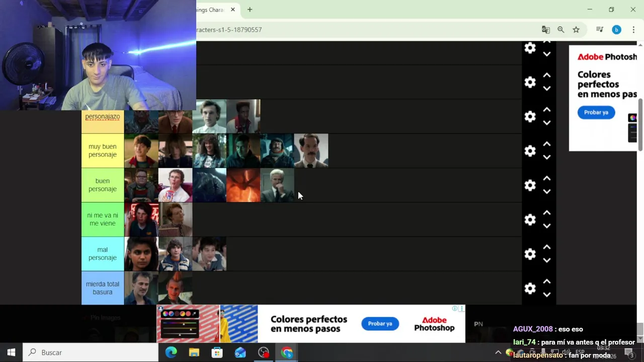Image resolution: width=644 pixels, height=362 pixels.
Task: Open Microsoft Edge from the taskbar
Action: 171,352
